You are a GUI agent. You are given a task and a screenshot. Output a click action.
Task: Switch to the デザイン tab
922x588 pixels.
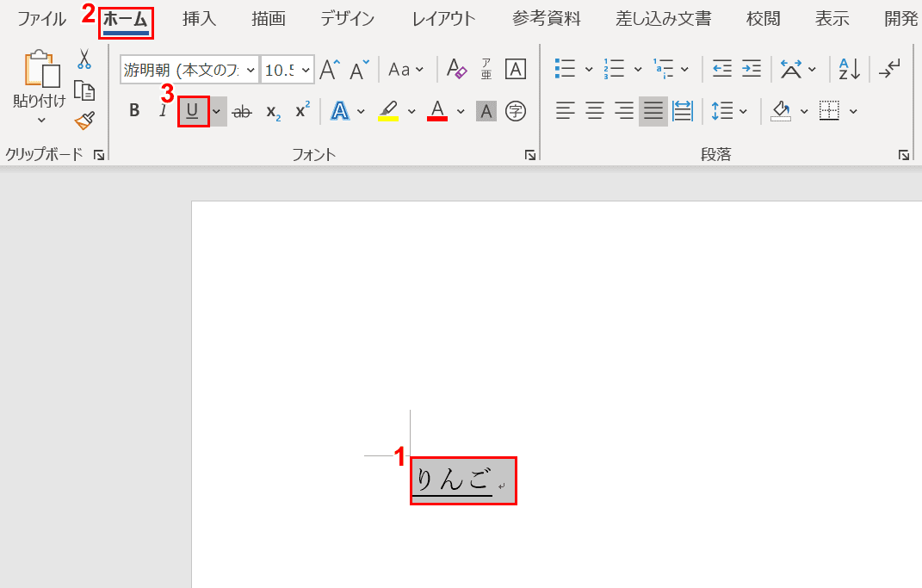(x=347, y=19)
